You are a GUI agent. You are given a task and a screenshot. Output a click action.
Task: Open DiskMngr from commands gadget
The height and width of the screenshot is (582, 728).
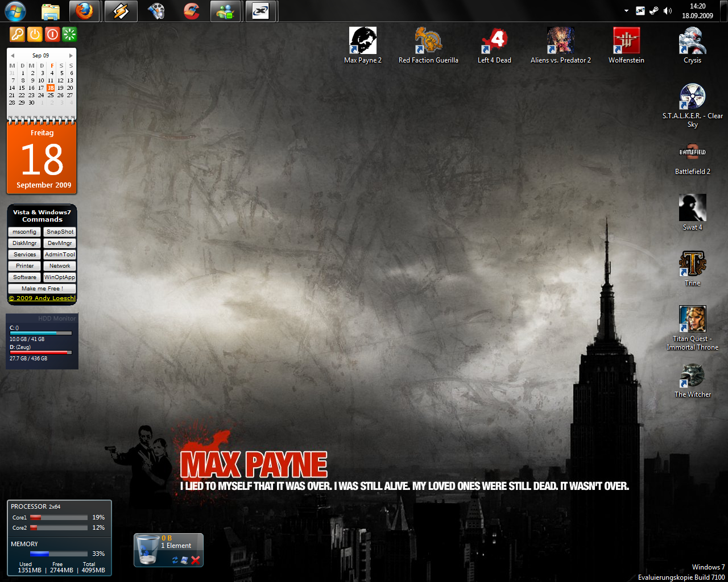pyautogui.click(x=24, y=243)
